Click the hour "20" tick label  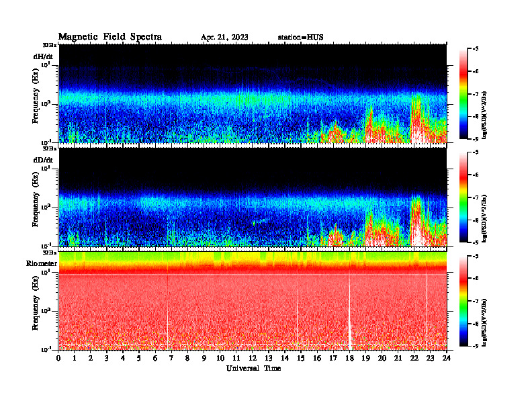(x=382, y=358)
